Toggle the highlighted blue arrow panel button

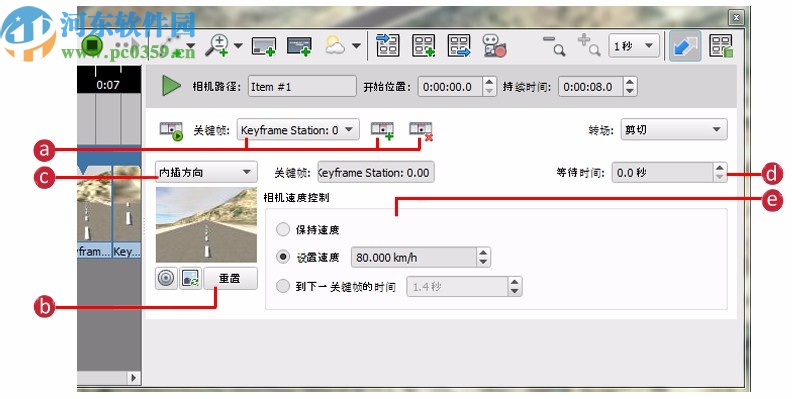685,46
